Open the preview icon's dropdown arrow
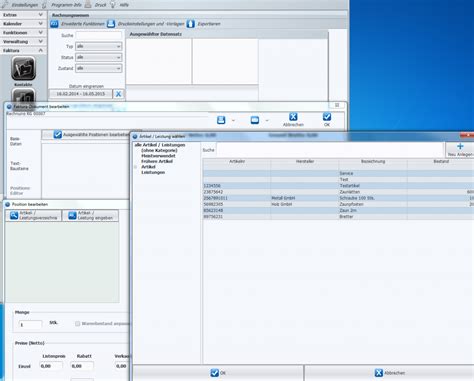Viewport: 474px width, 381px height. pos(267,120)
